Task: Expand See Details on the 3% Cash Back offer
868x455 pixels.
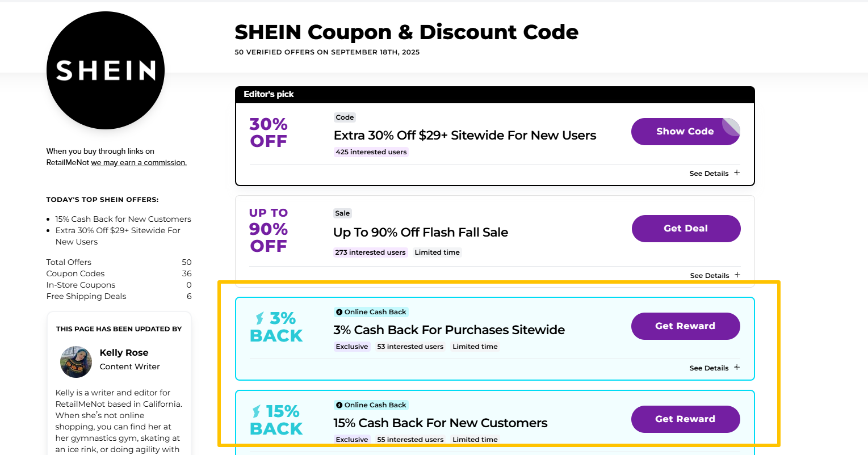Action: pos(714,368)
